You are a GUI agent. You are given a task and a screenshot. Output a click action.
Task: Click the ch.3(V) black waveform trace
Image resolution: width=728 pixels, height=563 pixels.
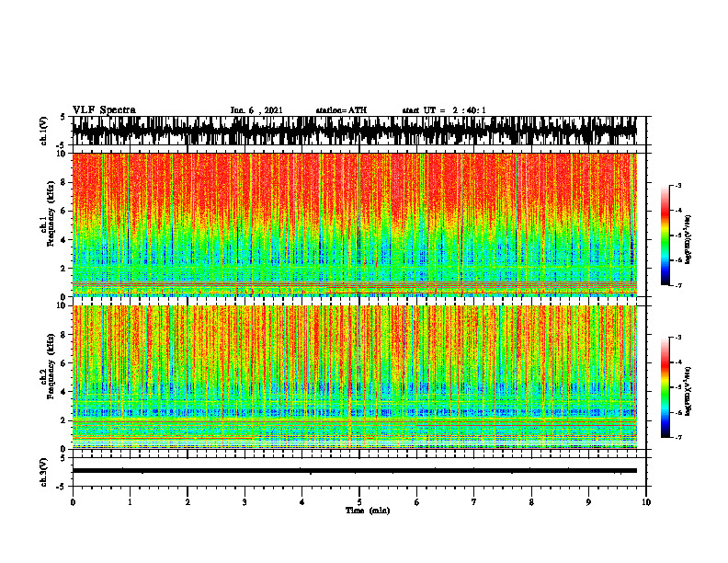click(x=355, y=471)
